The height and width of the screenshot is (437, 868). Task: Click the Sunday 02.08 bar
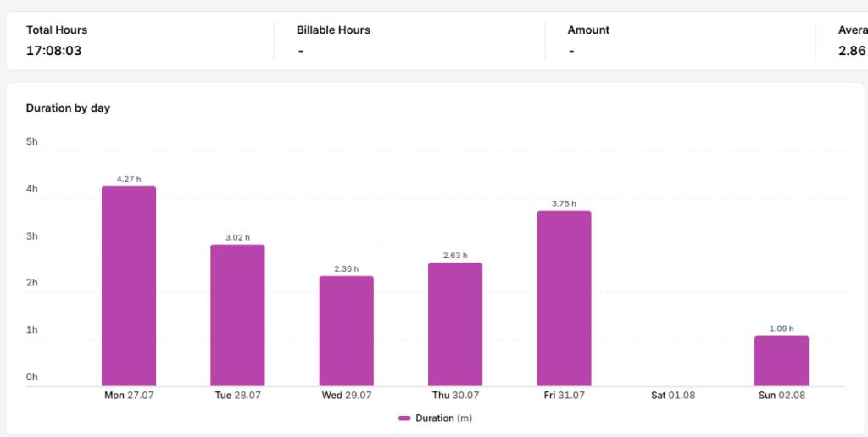coord(781,361)
